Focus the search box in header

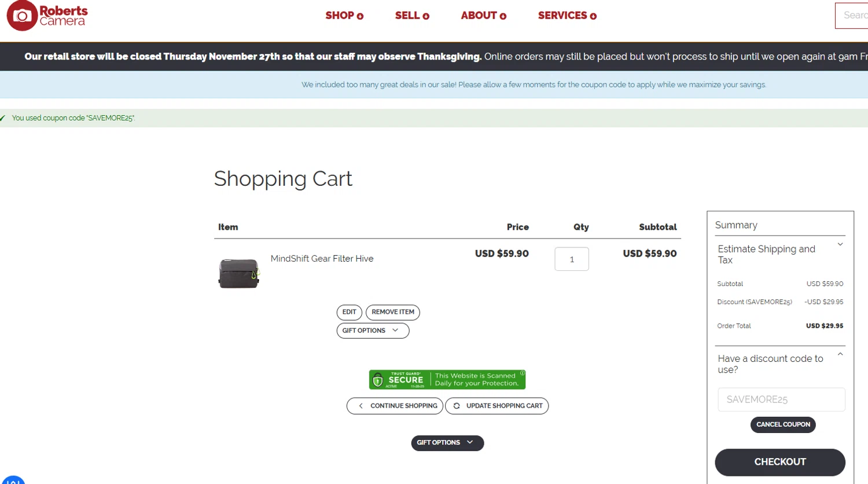[852, 16]
